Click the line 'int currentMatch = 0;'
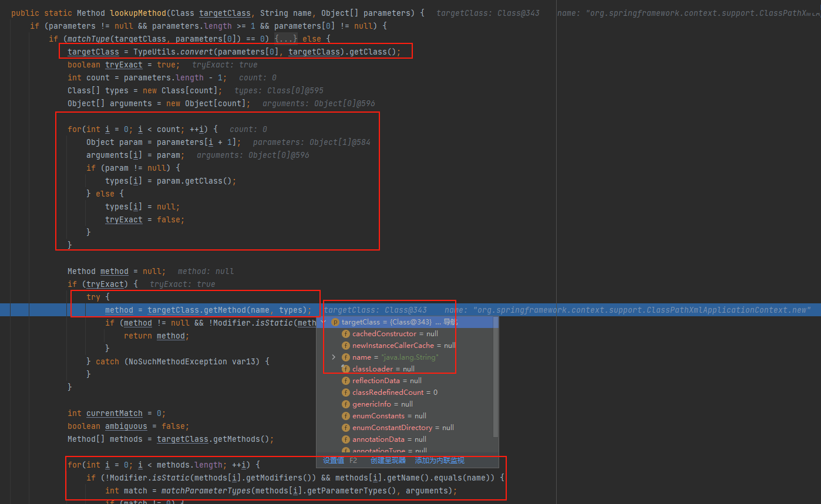Viewport: 821px width, 504px height. tap(117, 413)
